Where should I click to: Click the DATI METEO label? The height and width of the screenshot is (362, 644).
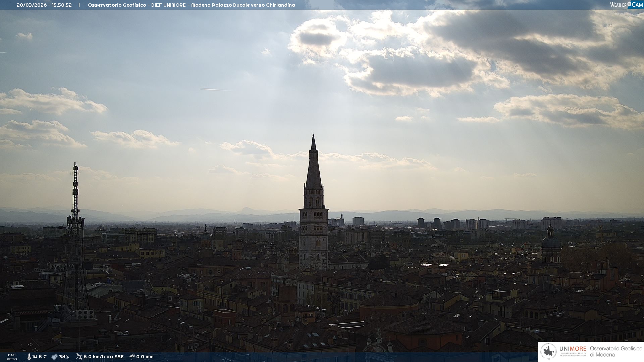[12, 357]
